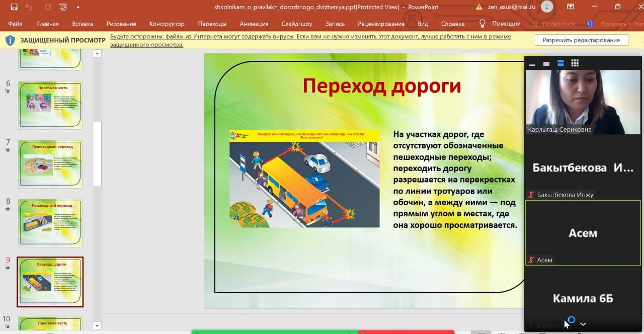The width and height of the screenshot is (644, 334).
Task: Click the Protected View blue shield icon
Action: click(11, 40)
